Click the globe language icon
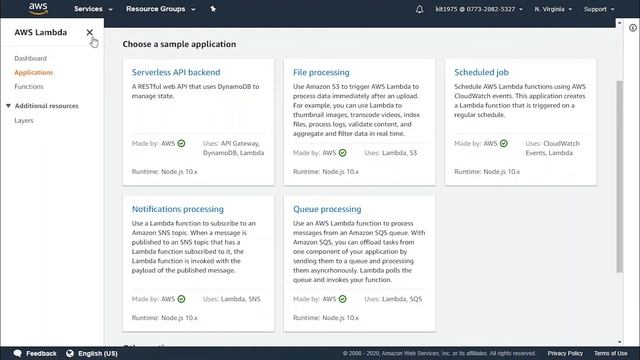 click(x=70, y=353)
